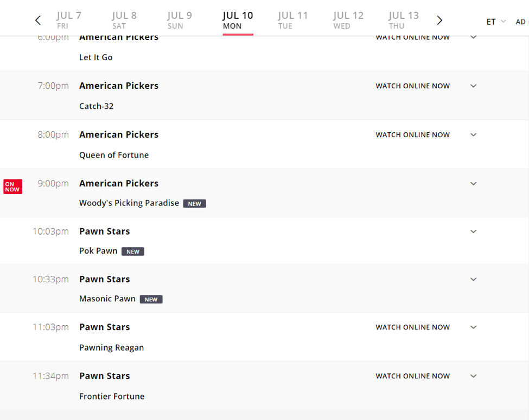This screenshot has height=420, width=529.
Task: Open Pawn Stars title at 10:33pm
Action: click(105, 280)
